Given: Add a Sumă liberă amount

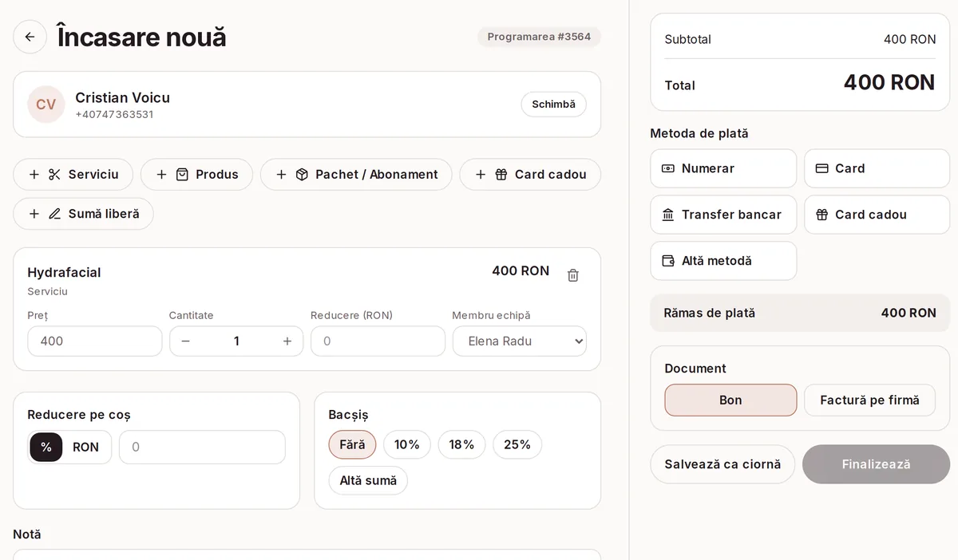Looking at the screenshot, I should (x=84, y=214).
